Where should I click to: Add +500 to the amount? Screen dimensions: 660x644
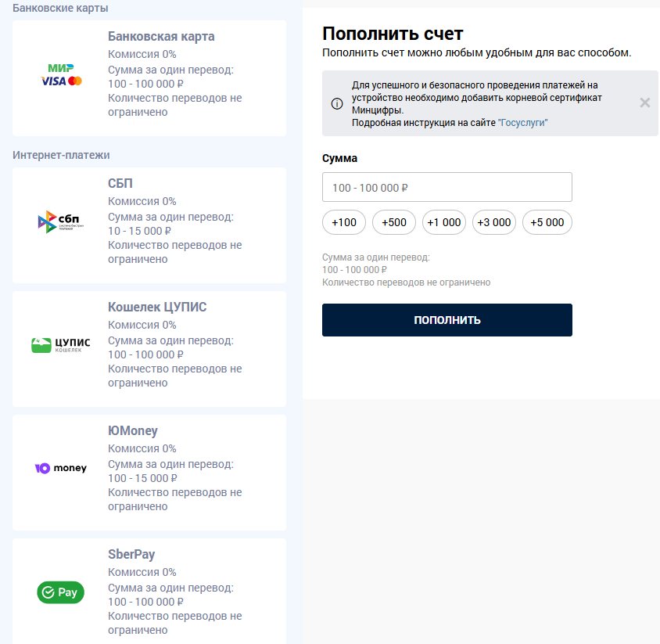click(394, 222)
